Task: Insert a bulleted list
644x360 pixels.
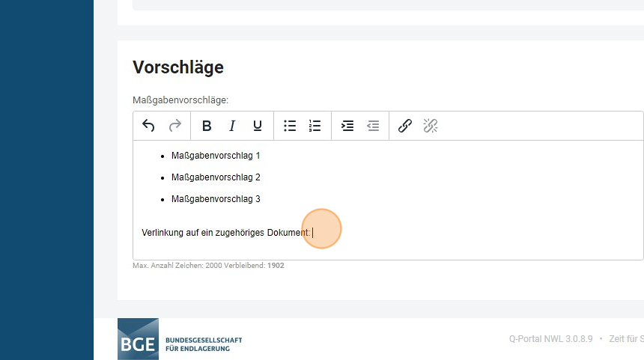Action: click(290, 126)
